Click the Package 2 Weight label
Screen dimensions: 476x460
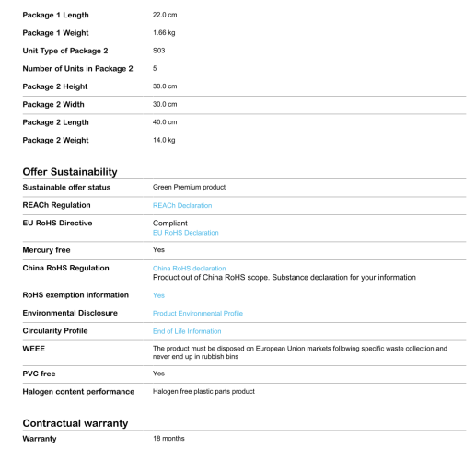tap(55, 140)
